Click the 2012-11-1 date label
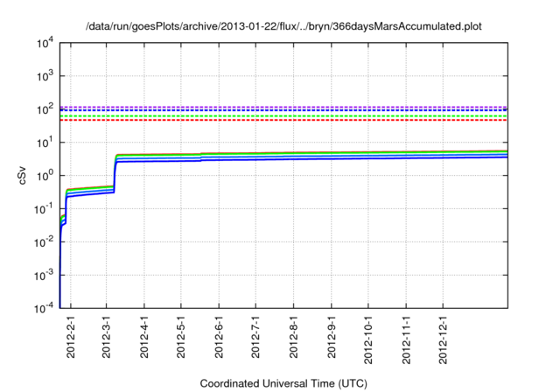The width and height of the screenshot is (560, 392). 406,339
